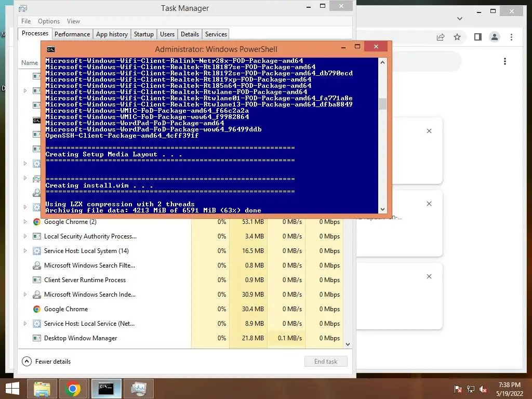Expand the Google Chrome (2) process group
Image resolution: width=532 pixels, height=399 pixels.
(25, 221)
